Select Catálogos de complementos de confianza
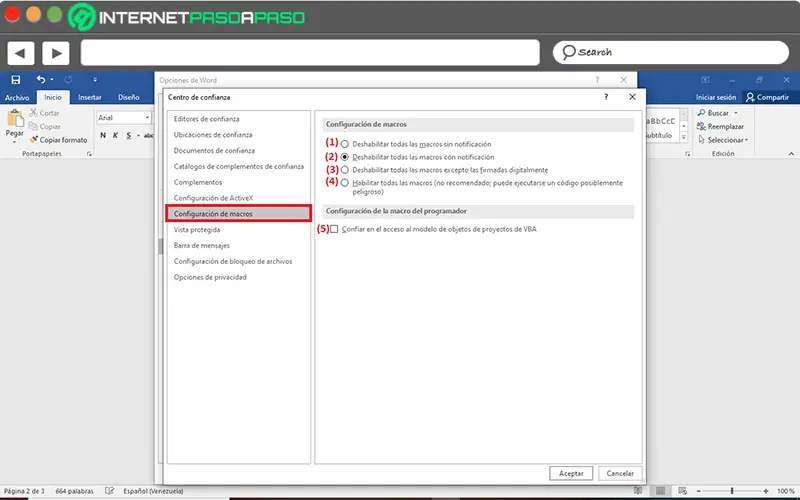800x500 pixels. (238, 166)
